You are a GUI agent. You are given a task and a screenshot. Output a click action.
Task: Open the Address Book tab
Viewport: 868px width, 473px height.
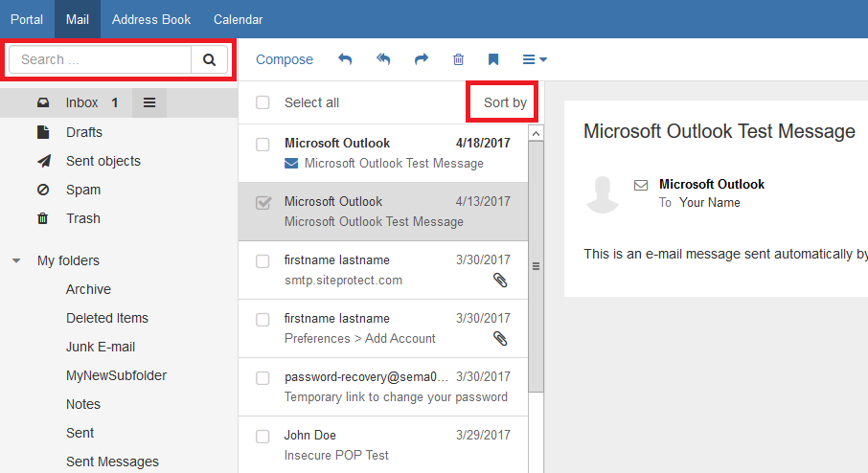151,19
